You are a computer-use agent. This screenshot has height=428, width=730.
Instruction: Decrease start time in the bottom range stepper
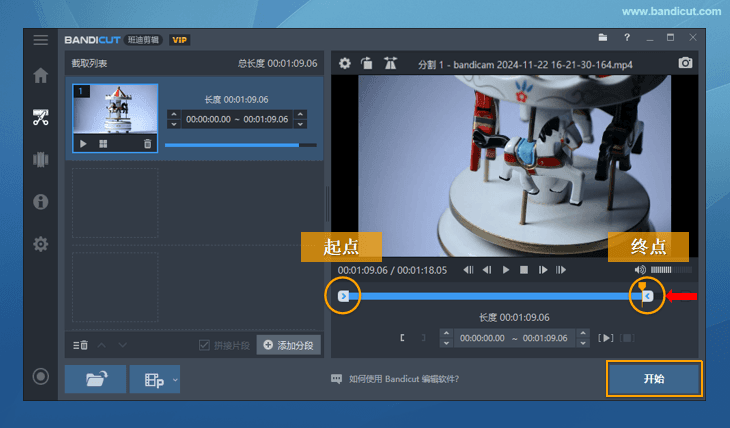tap(446, 343)
